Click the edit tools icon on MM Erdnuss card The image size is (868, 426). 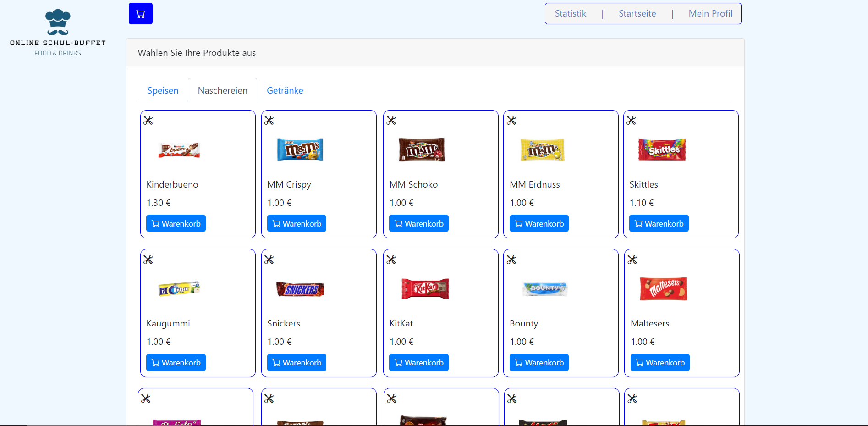tap(511, 121)
